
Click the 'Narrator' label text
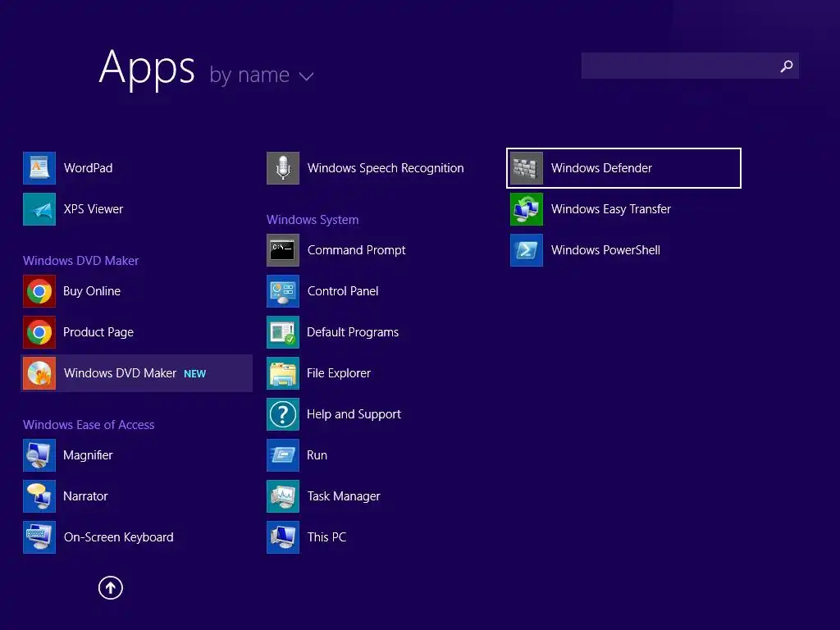pyautogui.click(x=85, y=496)
